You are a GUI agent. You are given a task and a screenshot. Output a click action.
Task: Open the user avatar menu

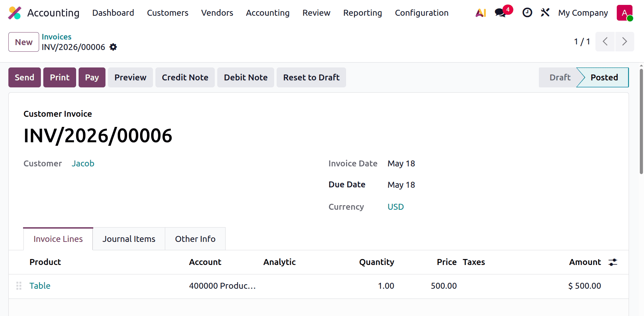coord(624,13)
